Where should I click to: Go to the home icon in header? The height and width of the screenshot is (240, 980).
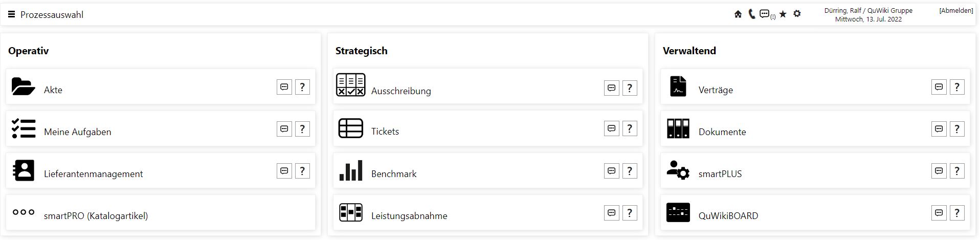[738, 14]
